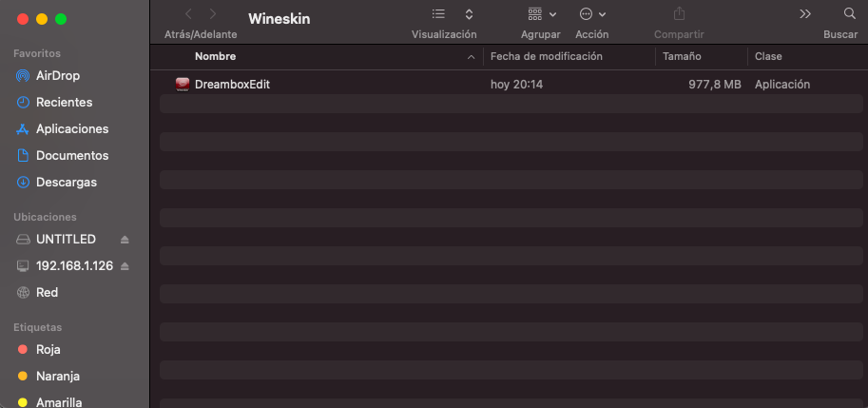Open the Group by dropdown

click(540, 14)
